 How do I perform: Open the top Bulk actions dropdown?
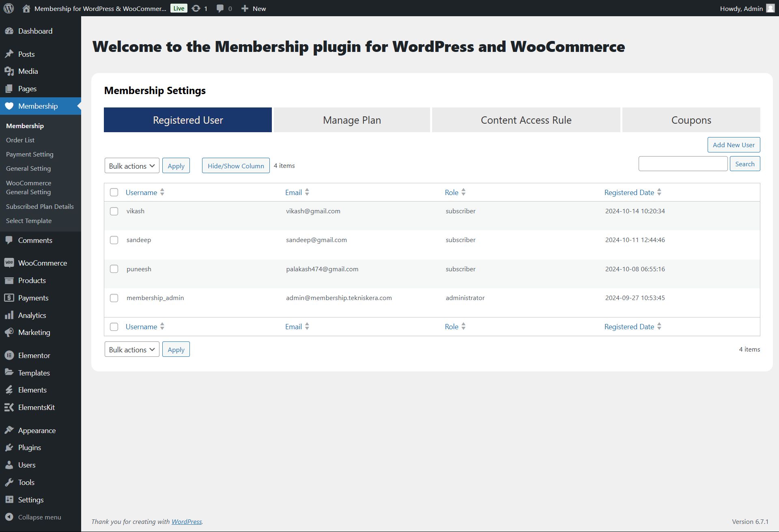[x=132, y=166]
